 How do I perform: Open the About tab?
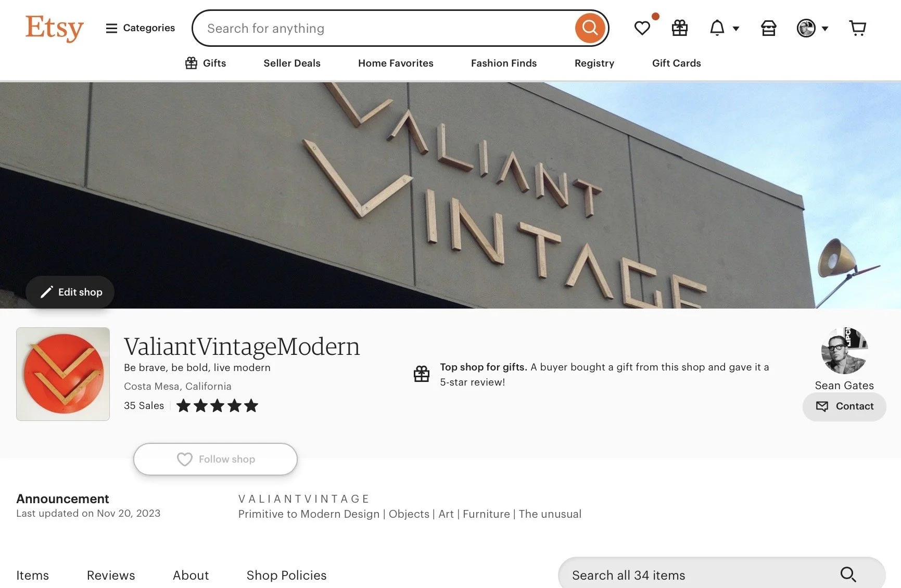191,575
